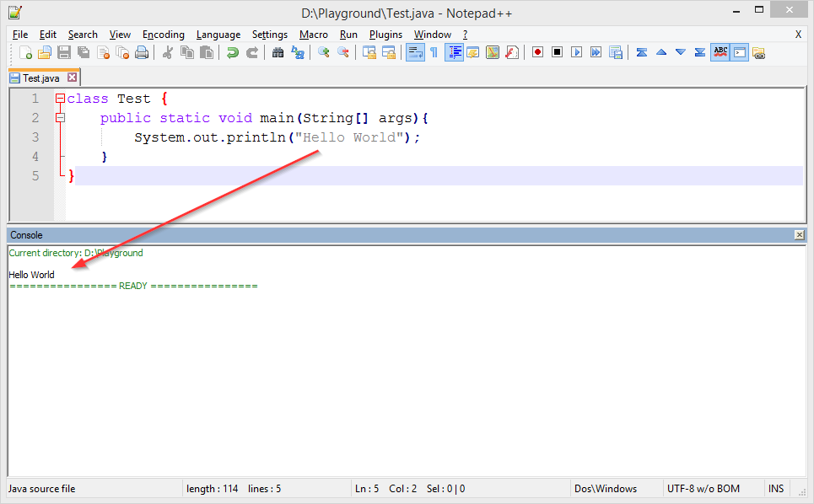This screenshot has width=814, height=504.
Task: Toggle show all characters pilcrow icon
Action: [x=434, y=52]
